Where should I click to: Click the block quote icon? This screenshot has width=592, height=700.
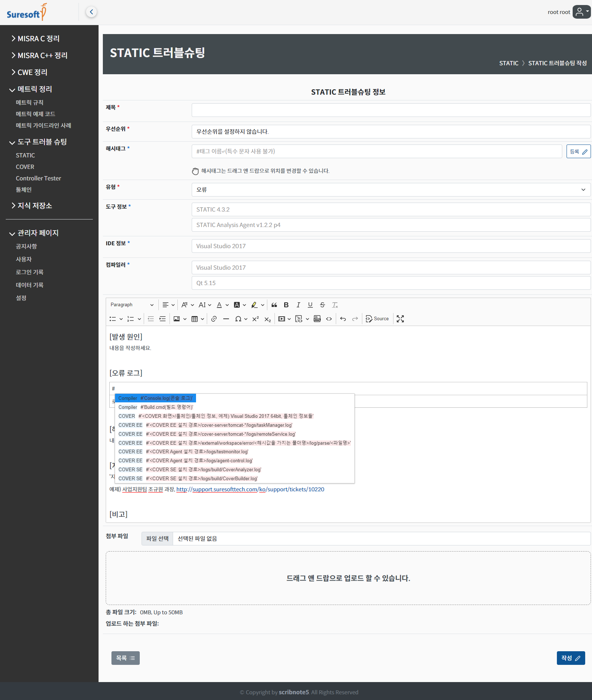[x=274, y=305]
